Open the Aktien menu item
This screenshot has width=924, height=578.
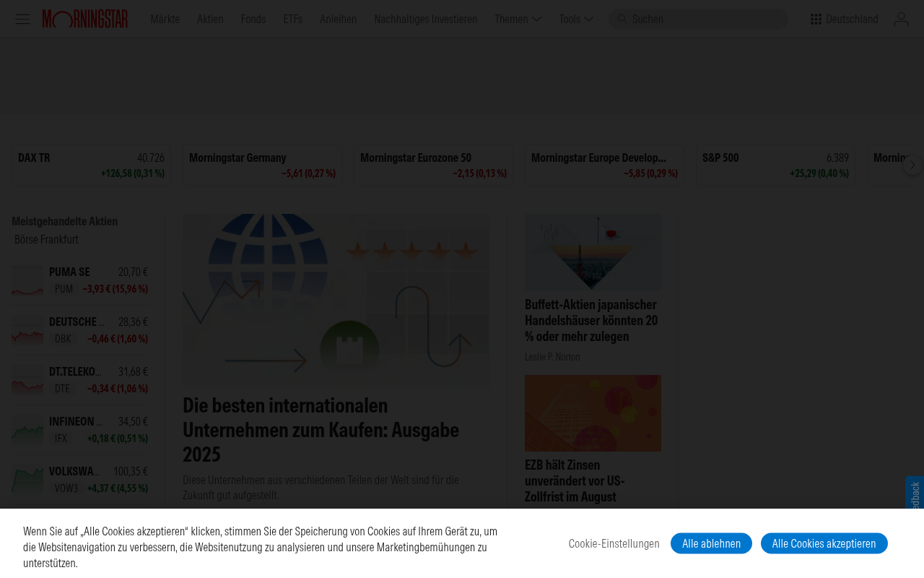[210, 19]
